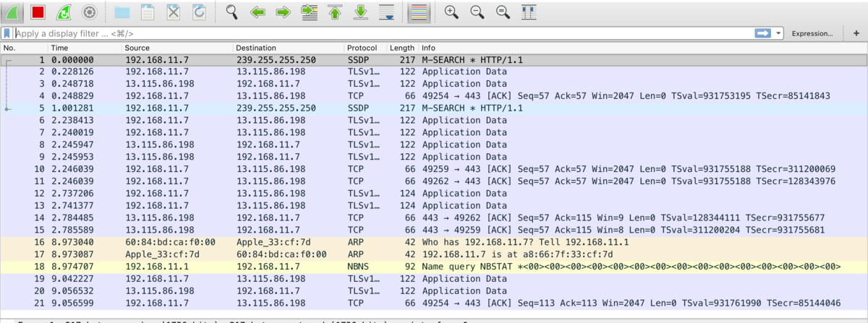Select packet 10 ACK from port 49259

[434, 169]
